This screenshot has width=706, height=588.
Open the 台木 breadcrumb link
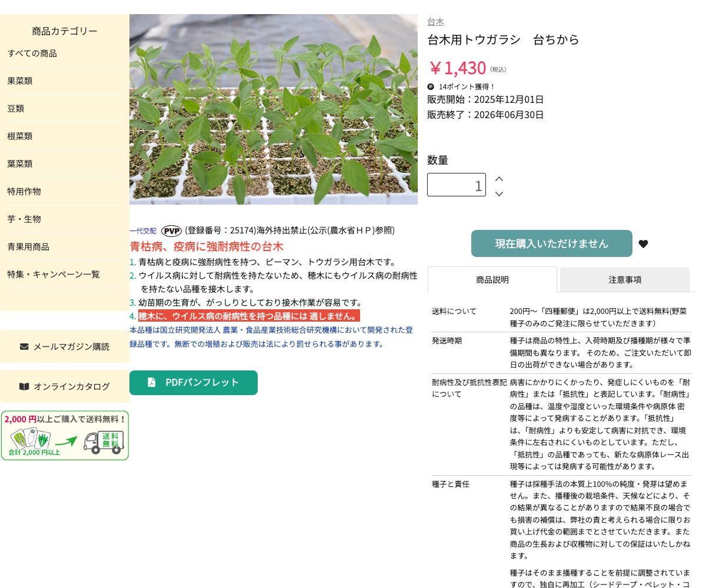coord(435,22)
